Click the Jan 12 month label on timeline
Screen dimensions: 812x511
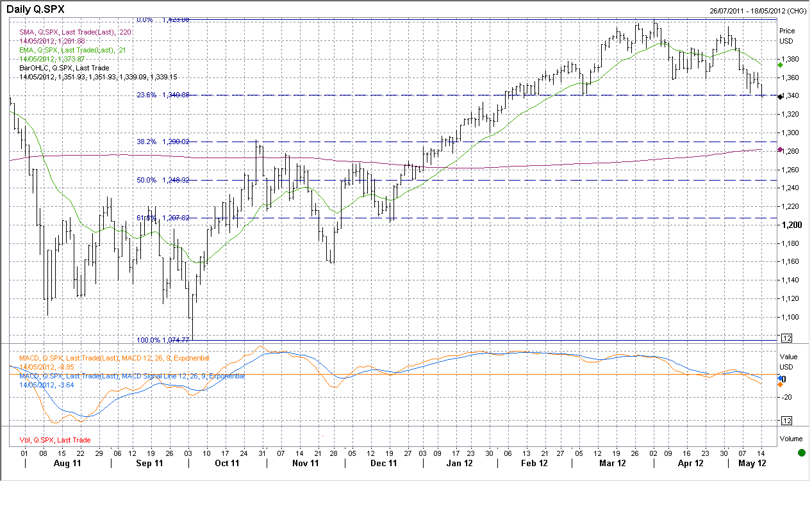[x=460, y=463]
